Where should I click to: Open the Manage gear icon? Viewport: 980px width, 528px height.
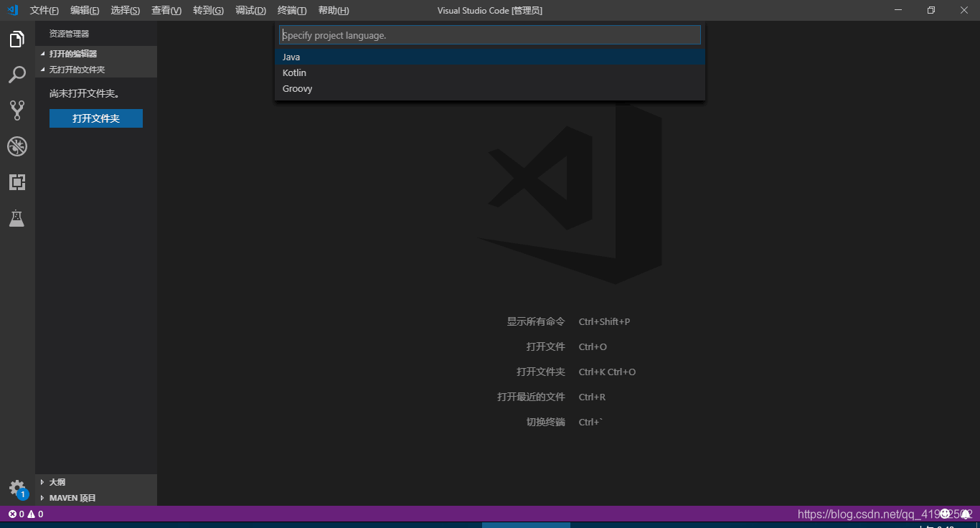pos(17,489)
